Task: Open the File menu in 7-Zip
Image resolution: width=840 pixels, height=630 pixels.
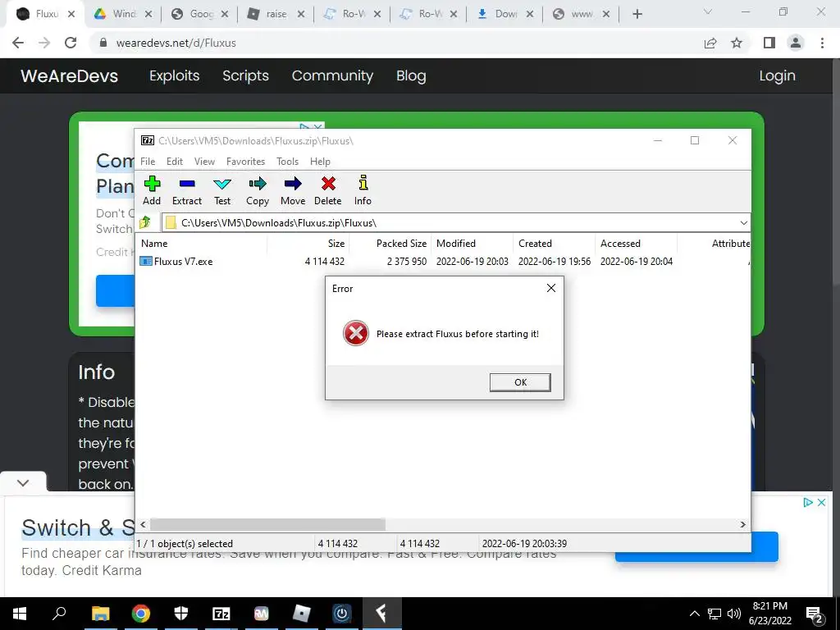Action: 148,162
